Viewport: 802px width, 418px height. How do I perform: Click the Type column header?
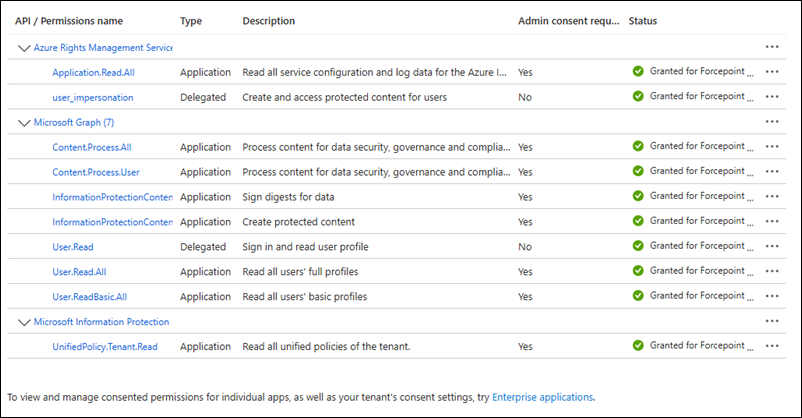[191, 21]
